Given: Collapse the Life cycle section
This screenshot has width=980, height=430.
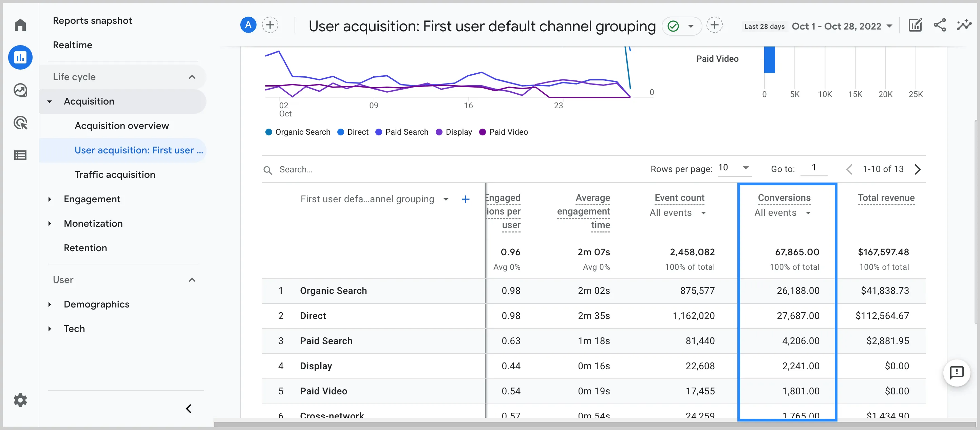Looking at the screenshot, I should click(x=192, y=77).
